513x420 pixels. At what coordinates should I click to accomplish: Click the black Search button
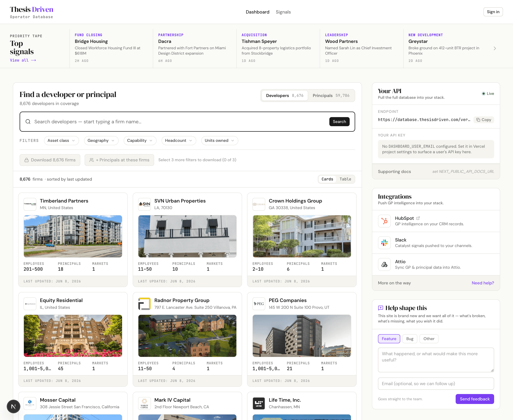tap(340, 122)
